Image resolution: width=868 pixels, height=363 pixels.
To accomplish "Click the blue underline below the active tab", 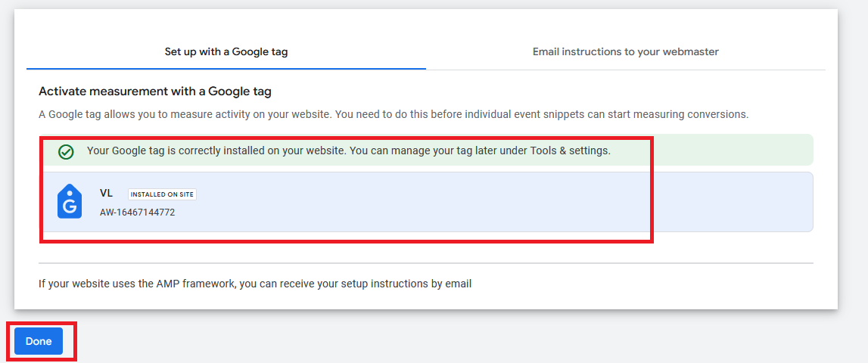I will (226, 68).
